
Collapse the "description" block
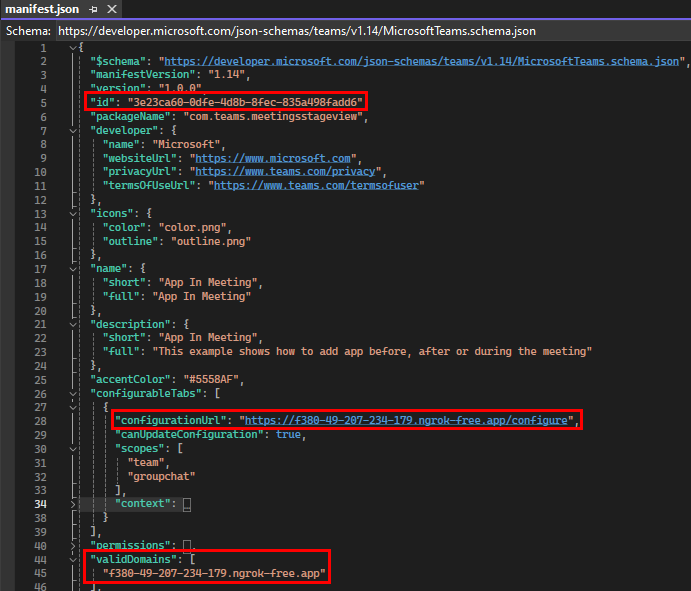point(73,324)
